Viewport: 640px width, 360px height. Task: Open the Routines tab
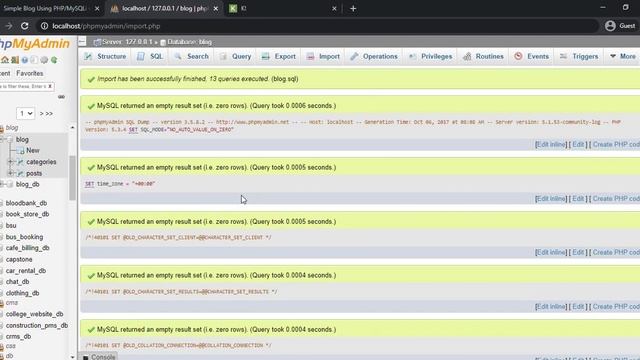(484, 56)
